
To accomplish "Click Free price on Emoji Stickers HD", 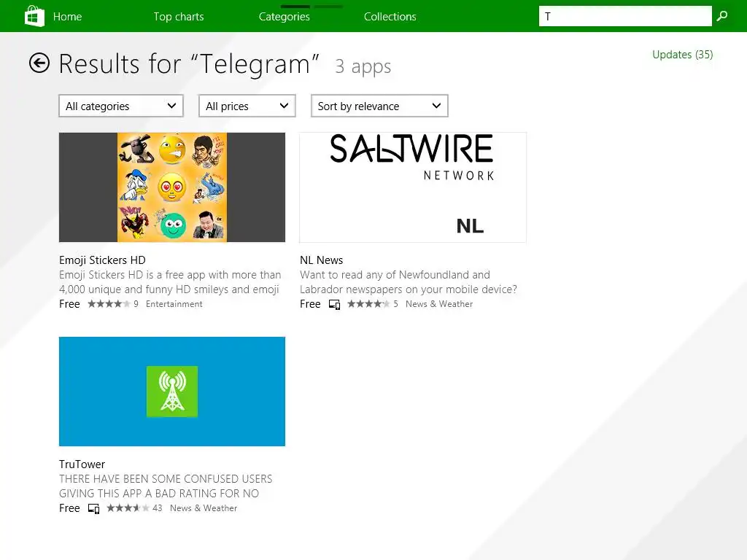I will (x=69, y=304).
